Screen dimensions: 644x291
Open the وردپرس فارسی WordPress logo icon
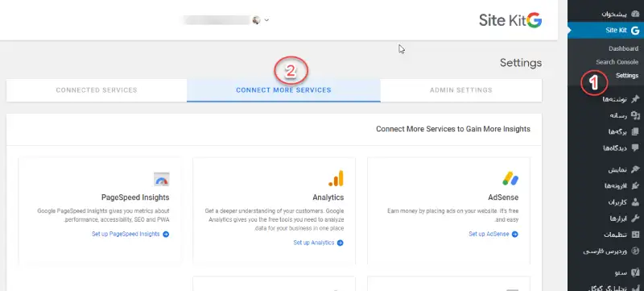click(635, 251)
